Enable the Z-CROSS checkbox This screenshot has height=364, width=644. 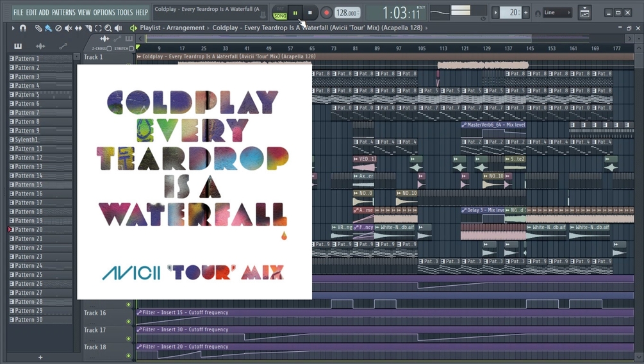coord(109,49)
